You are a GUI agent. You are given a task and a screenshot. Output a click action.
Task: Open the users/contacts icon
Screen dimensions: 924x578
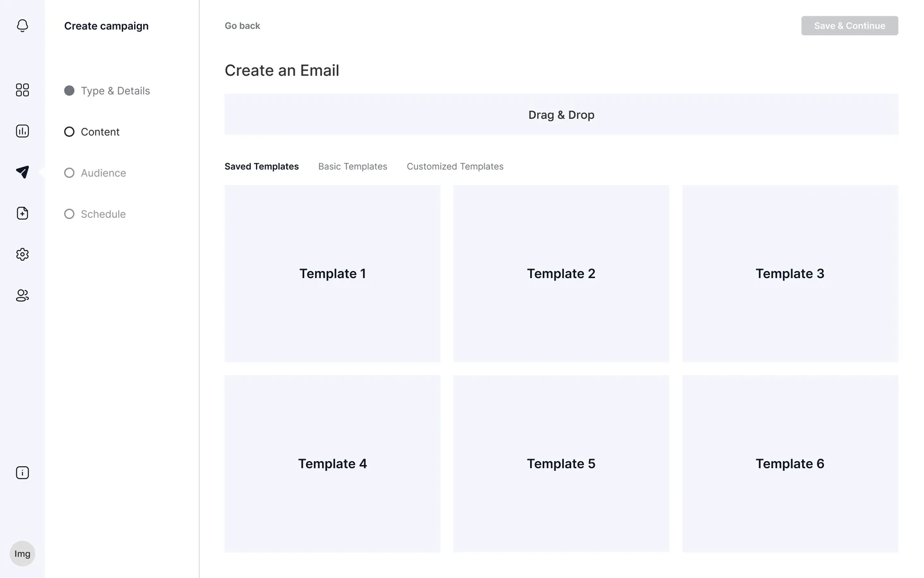(x=22, y=295)
